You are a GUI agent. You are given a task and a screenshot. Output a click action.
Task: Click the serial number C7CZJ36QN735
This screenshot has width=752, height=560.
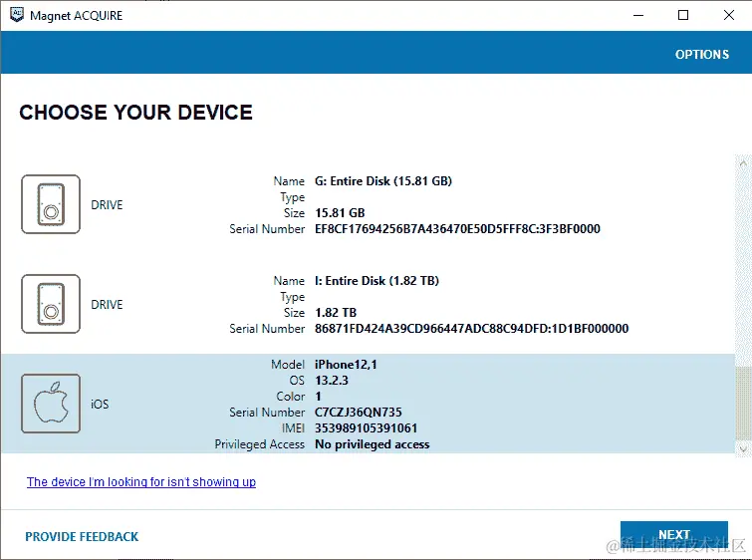359,413
